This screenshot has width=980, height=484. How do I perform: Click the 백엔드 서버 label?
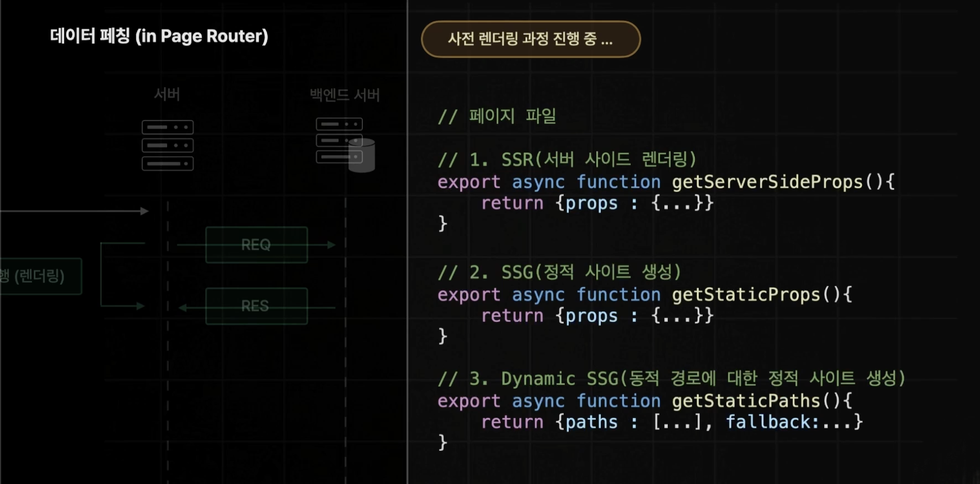coord(345,95)
